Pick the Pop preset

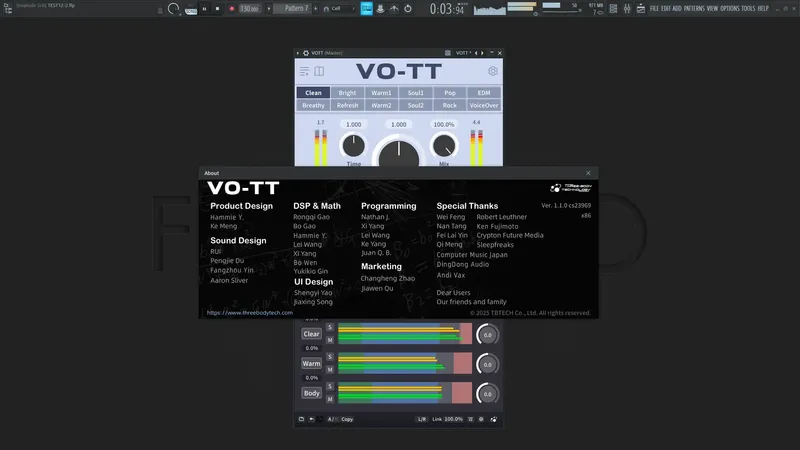click(x=449, y=93)
